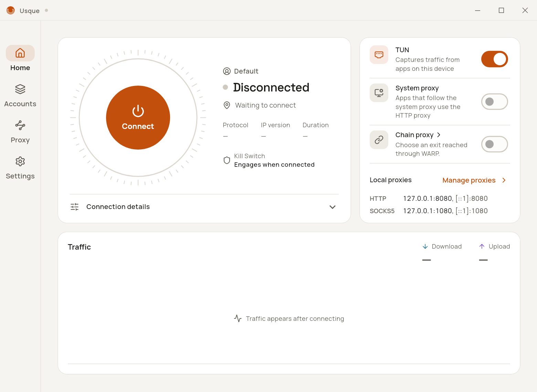Click the status dot next to Usque title
537x392 pixels.
tap(46, 10)
